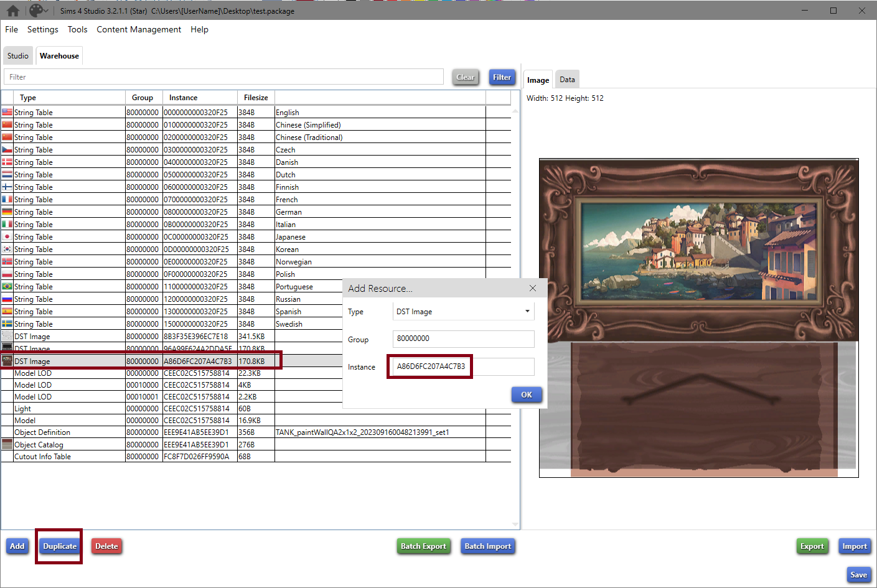Click the Norwegian flag icon in String Table row

pyautogui.click(x=7, y=262)
